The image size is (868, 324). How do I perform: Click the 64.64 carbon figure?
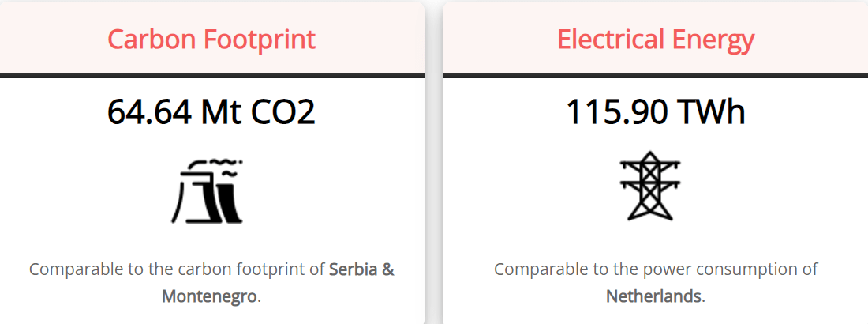[150, 112]
